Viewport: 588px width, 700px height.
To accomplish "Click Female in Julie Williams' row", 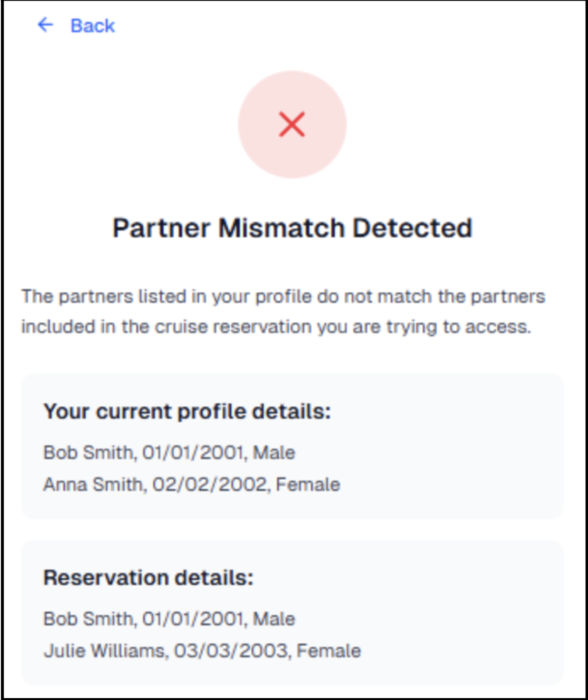I will [x=329, y=651].
